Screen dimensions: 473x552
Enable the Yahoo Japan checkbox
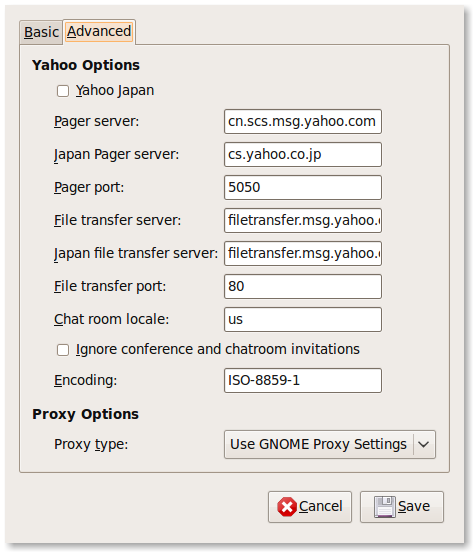tap(63, 91)
